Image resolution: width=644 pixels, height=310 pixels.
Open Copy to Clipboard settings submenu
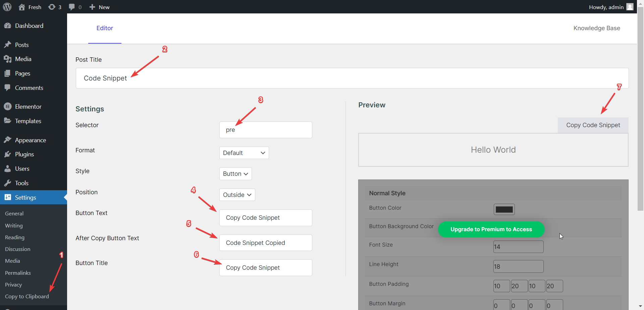[27, 297]
